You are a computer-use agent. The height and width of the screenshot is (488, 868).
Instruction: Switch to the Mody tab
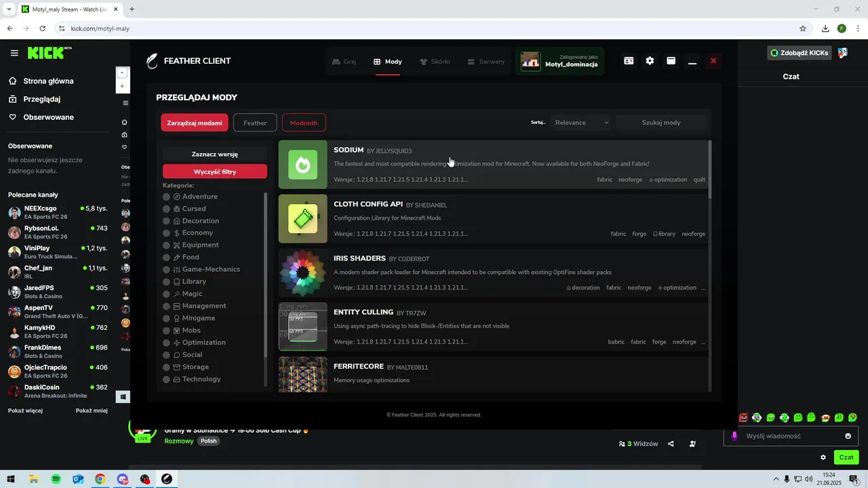(x=388, y=62)
